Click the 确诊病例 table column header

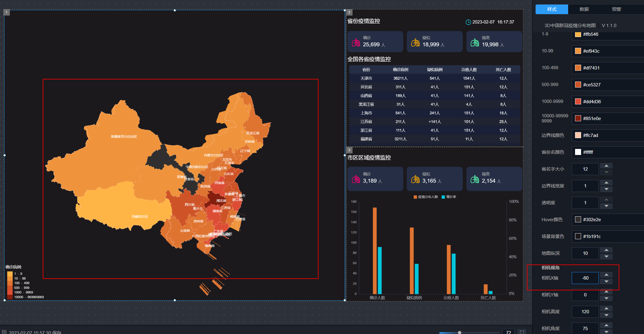[x=400, y=70]
